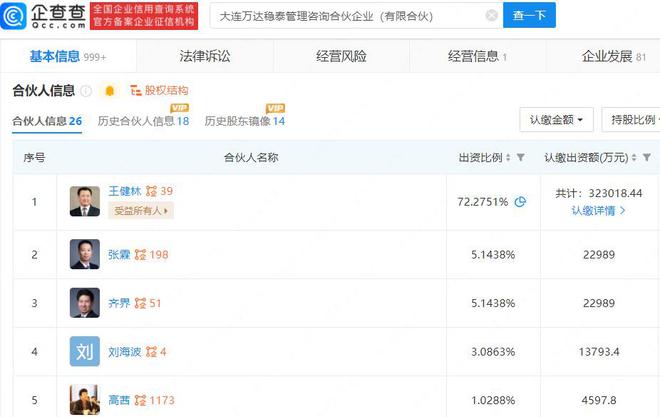This screenshot has width=660, height=417.
Task: Click the Qcc.com logo icon
Action: [x=14, y=16]
